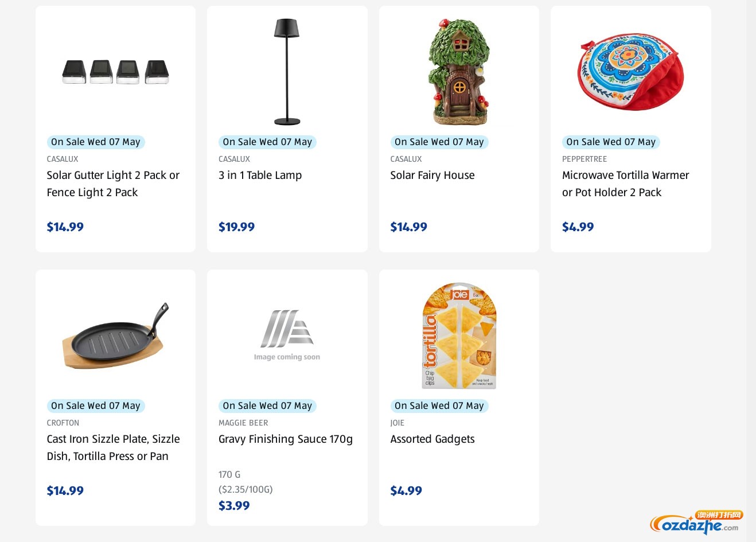Select the 3 in 1 Table Lamp title
Viewport: 756px width, 542px height.
coord(260,175)
